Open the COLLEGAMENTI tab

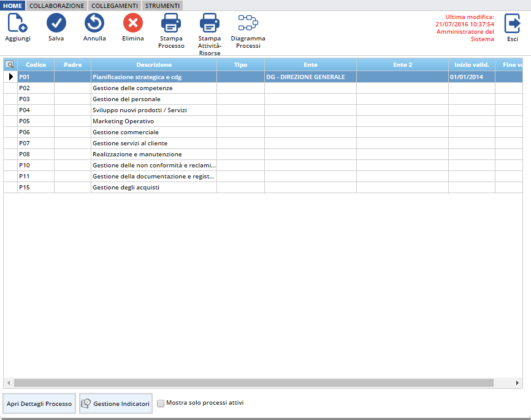click(115, 6)
